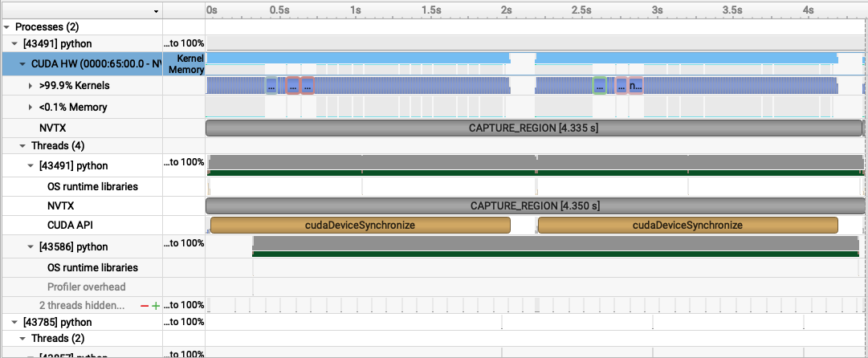Click the 2s mark on the time ruler

coord(507,10)
